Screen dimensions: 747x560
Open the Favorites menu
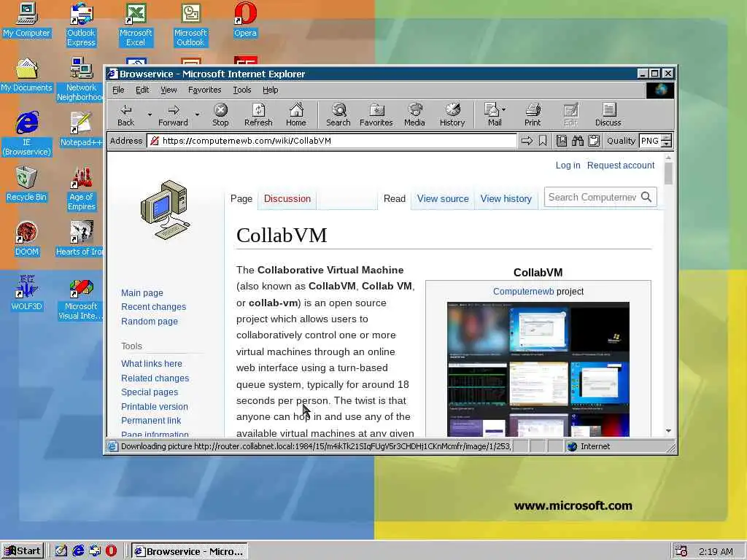(204, 90)
